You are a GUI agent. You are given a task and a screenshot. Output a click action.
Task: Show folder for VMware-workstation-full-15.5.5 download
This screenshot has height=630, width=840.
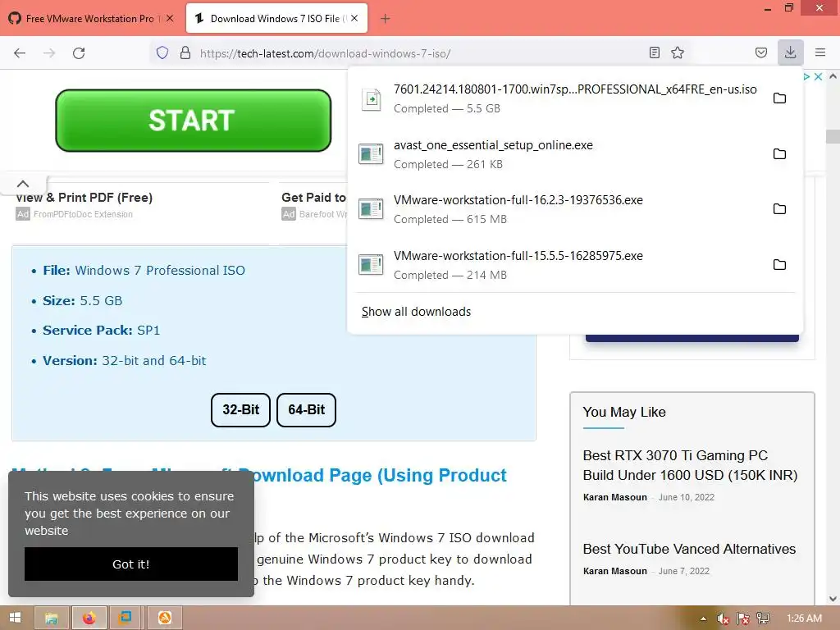coord(779,265)
